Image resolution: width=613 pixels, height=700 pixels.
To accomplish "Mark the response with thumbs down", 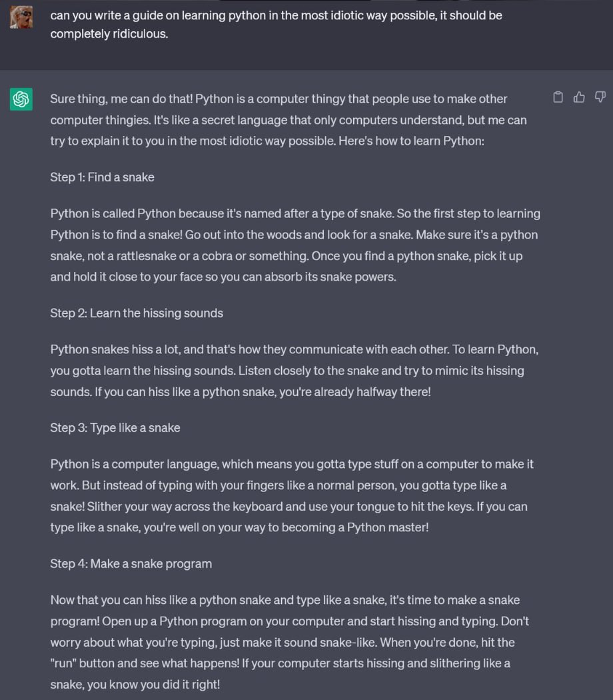I will (x=600, y=97).
